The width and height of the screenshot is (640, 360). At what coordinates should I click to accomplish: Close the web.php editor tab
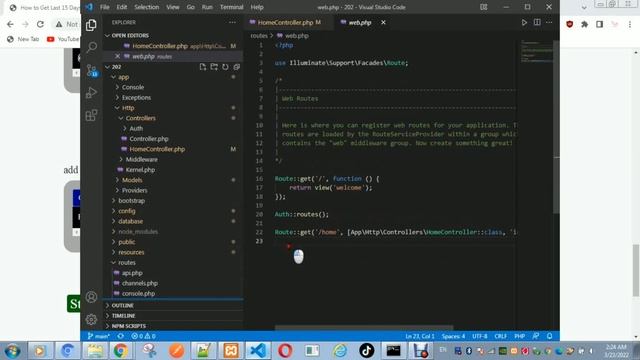(x=383, y=22)
